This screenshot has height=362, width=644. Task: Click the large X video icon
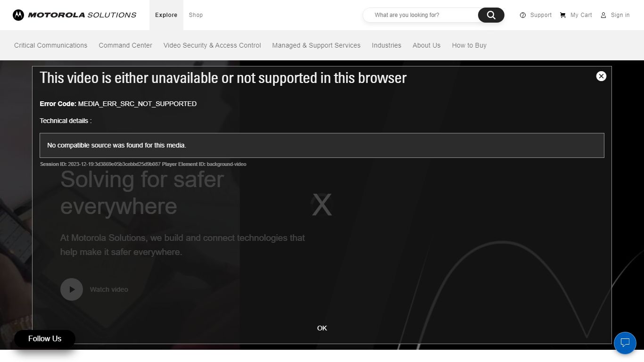click(x=322, y=206)
